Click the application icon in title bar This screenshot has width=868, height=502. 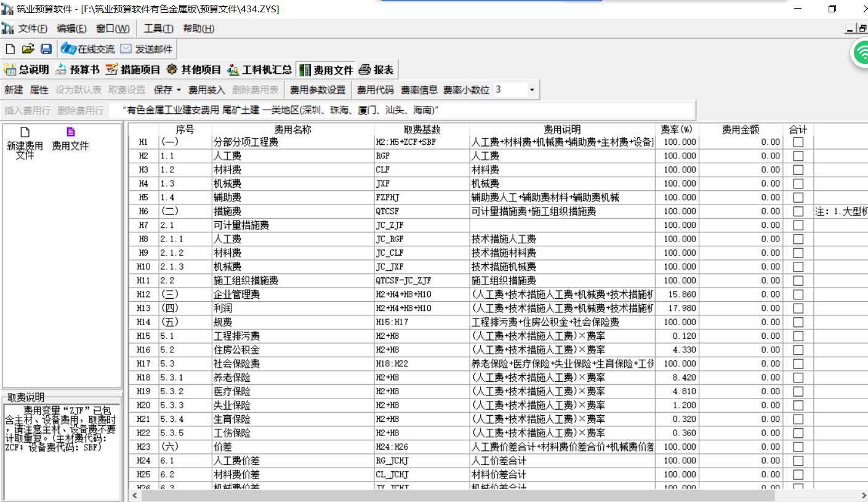point(7,9)
